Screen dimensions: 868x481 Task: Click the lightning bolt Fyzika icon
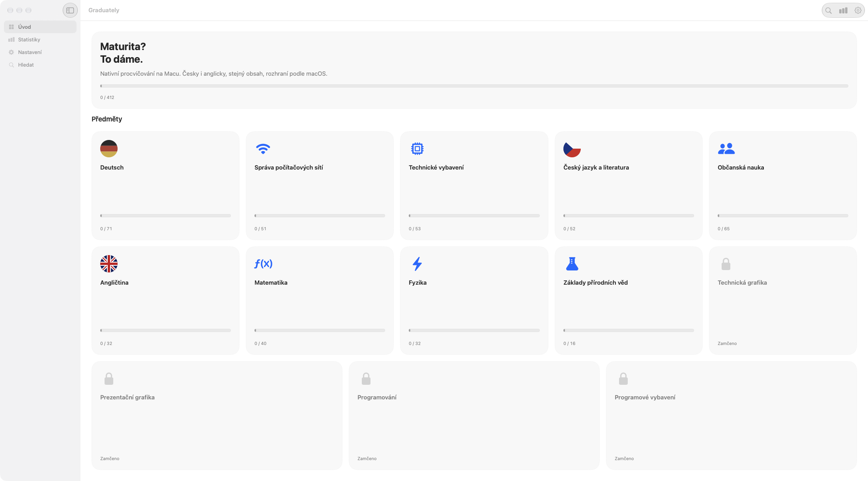click(x=417, y=264)
